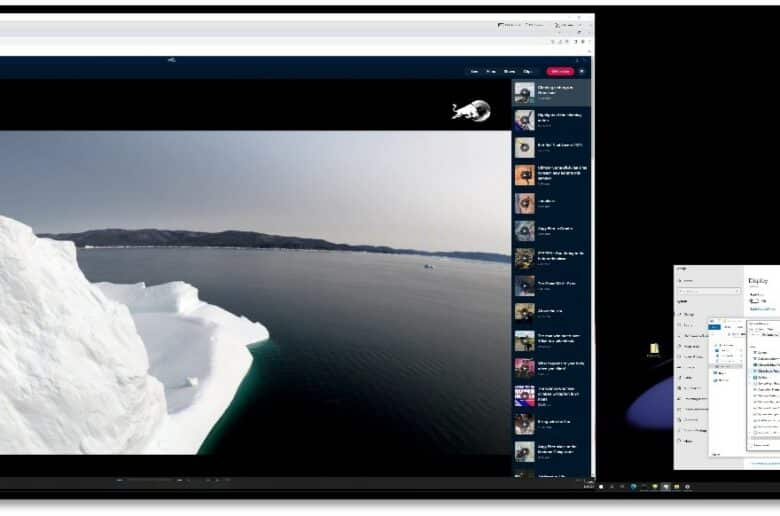Open the playlist video with the green field thumbnail

(551, 341)
